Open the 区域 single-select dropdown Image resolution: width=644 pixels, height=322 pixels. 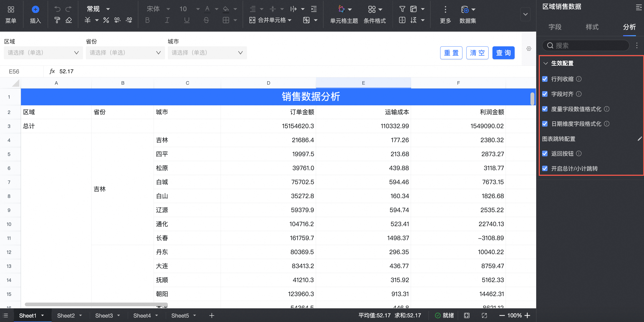point(43,53)
